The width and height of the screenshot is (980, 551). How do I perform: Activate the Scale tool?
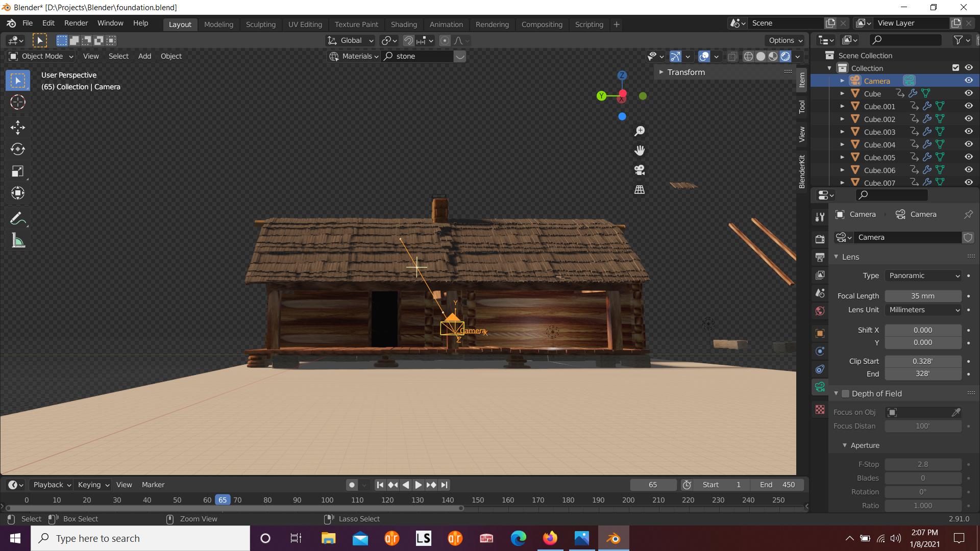click(x=18, y=171)
